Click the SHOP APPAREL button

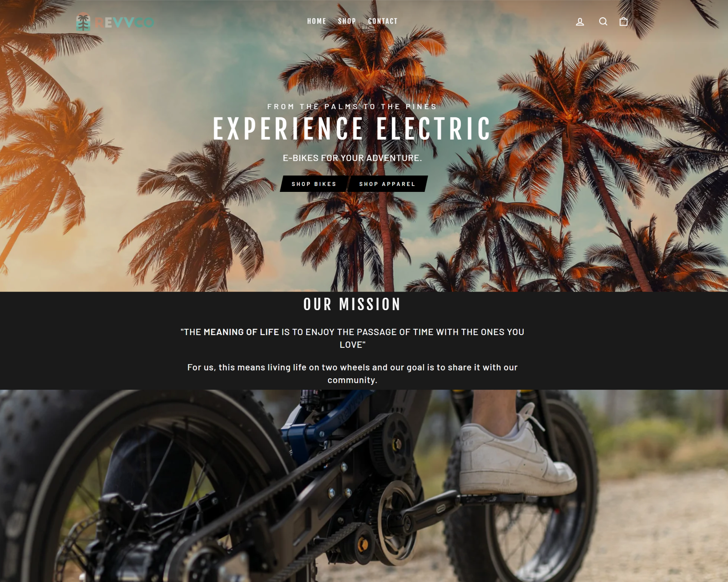(x=387, y=184)
